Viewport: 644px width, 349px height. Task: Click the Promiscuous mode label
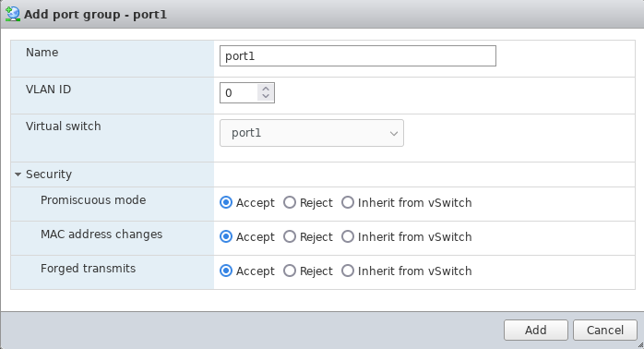coord(93,200)
